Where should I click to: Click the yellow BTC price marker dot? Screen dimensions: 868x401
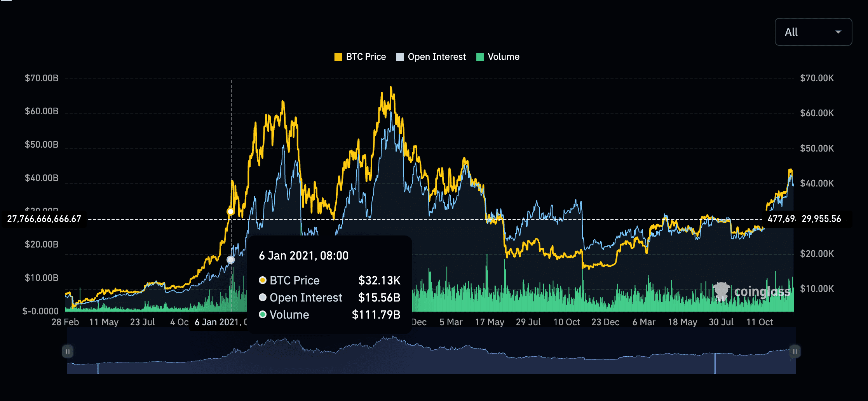coord(230,211)
